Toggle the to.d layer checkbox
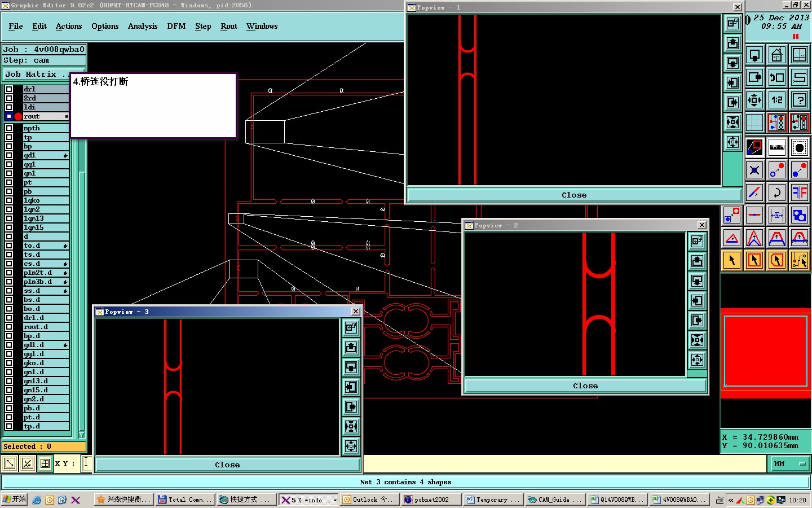Image resolution: width=812 pixels, height=508 pixels. [x=9, y=246]
